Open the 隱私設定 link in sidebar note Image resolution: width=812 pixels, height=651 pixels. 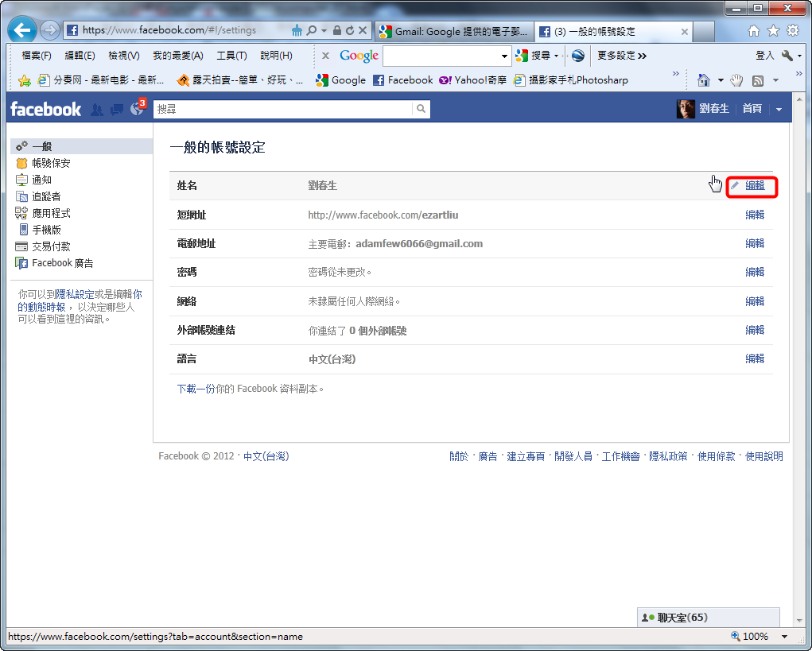coord(75,294)
